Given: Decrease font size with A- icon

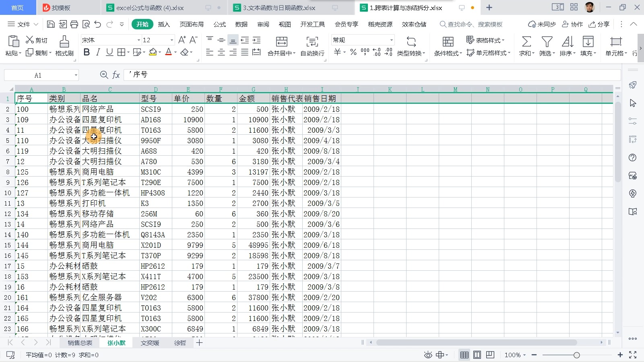Looking at the screenshot, I should [x=193, y=40].
